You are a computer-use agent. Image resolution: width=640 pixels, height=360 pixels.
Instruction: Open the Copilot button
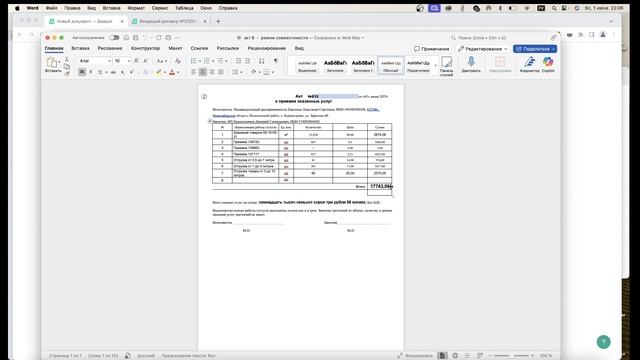coord(548,64)
